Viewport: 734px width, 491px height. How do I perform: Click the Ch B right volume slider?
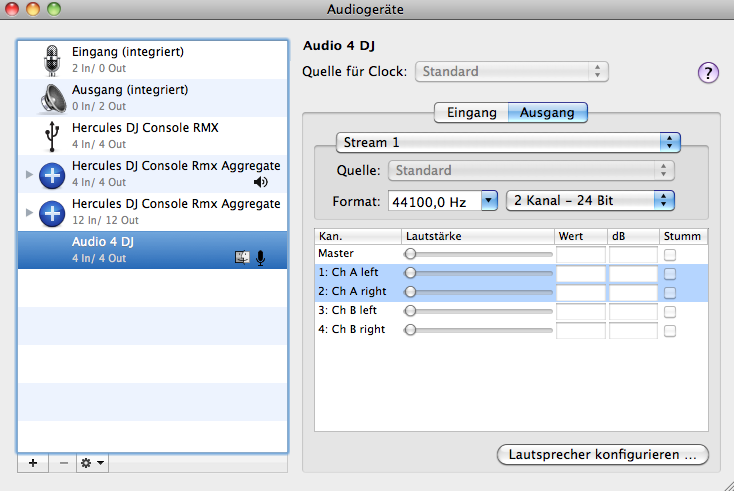pos(478,330)
